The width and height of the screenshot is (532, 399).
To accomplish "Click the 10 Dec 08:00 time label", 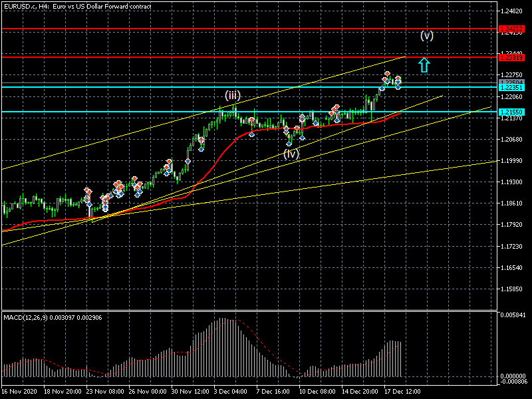I will 319,392.
